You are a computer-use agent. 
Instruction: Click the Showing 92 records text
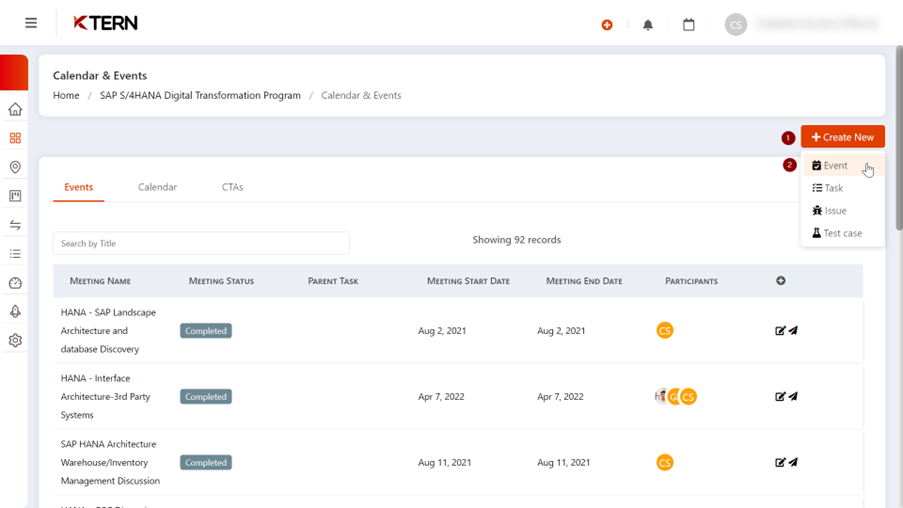click(x=517, y=240)
